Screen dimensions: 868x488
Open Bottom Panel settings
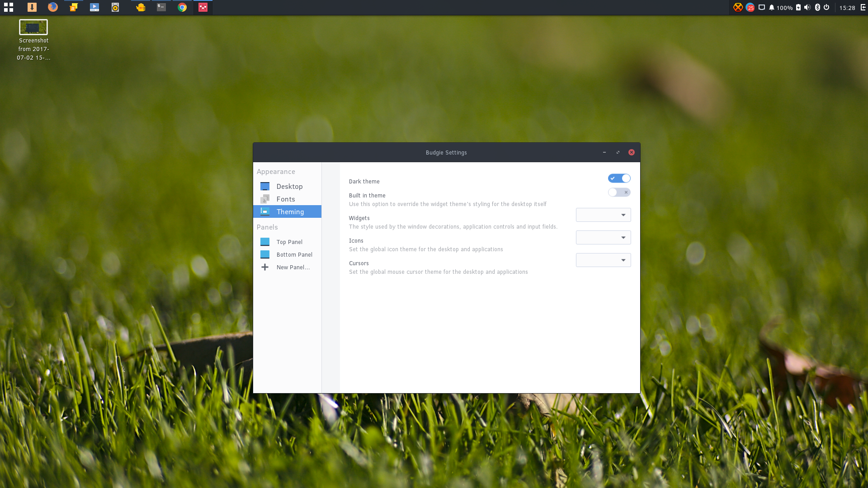coord(287,254)
